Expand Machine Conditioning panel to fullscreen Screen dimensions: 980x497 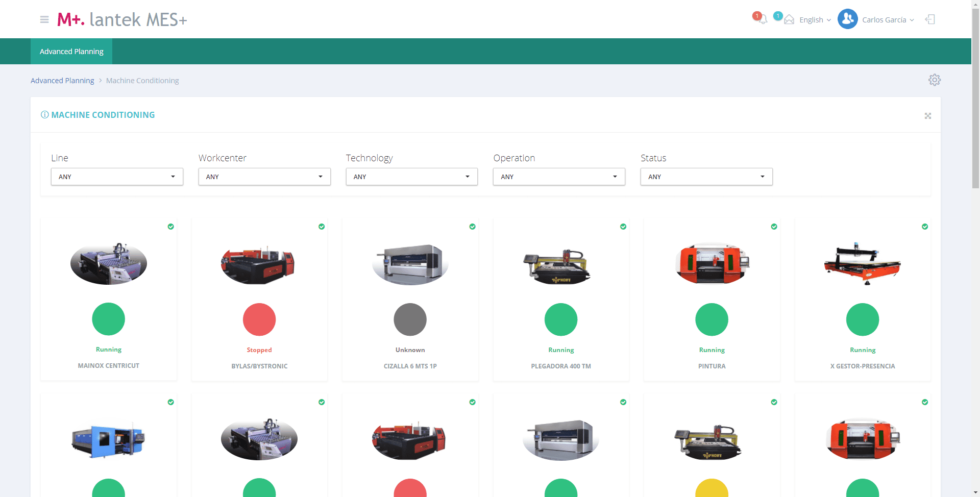[927, 116]
